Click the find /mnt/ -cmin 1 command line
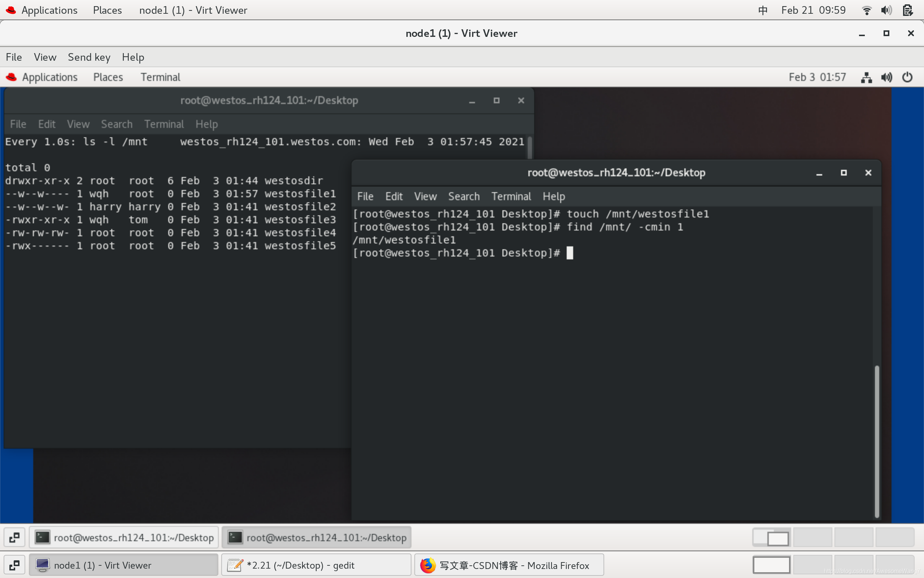This screenshot has width=924, height=578. pos(518,227)
